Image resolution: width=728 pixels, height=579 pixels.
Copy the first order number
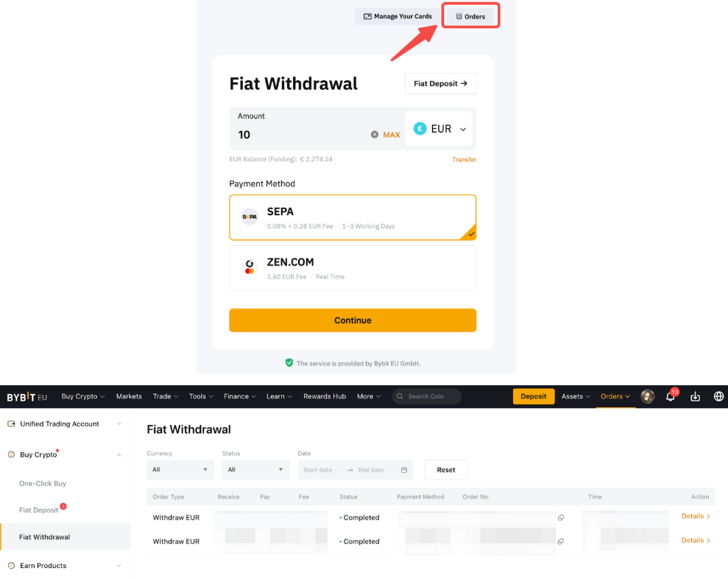[x=560, y=518]
